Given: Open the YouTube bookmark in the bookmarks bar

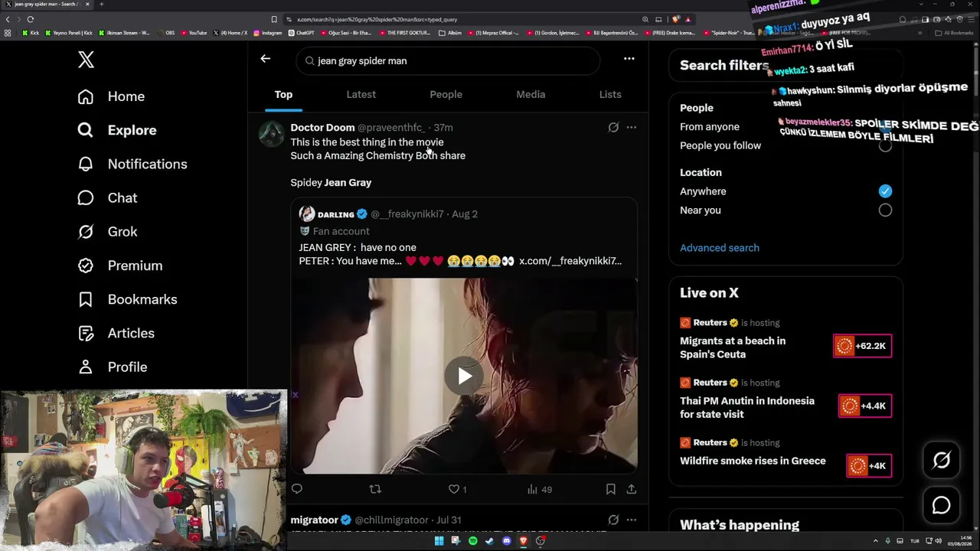Looking at the screenshot, I should (194, 33).
